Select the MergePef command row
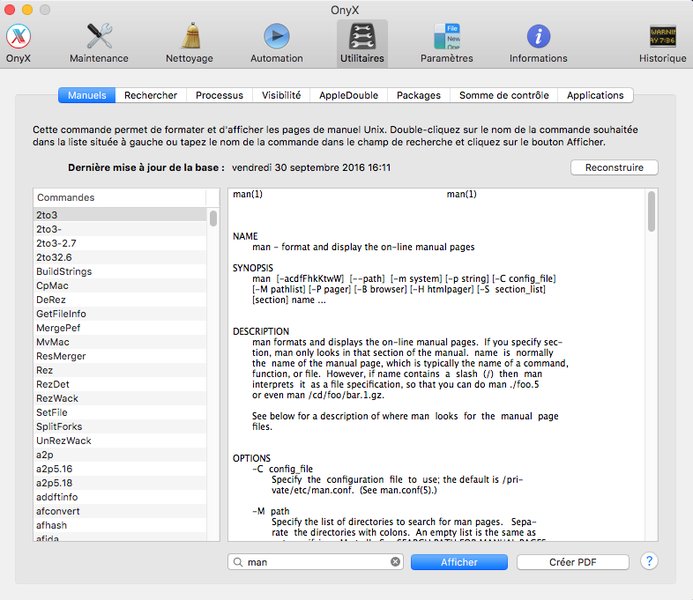This screenshot has width=693, height=600. [x=120, y=328]
